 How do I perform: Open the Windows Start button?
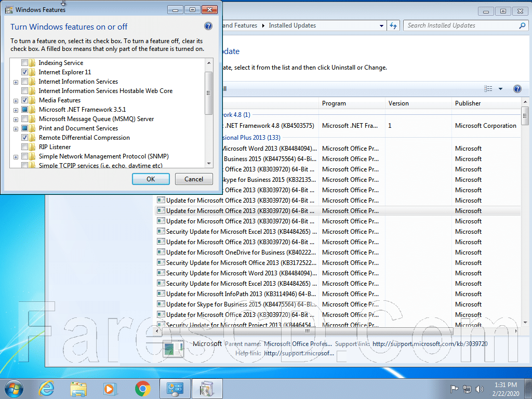click(x=14, y=389)
